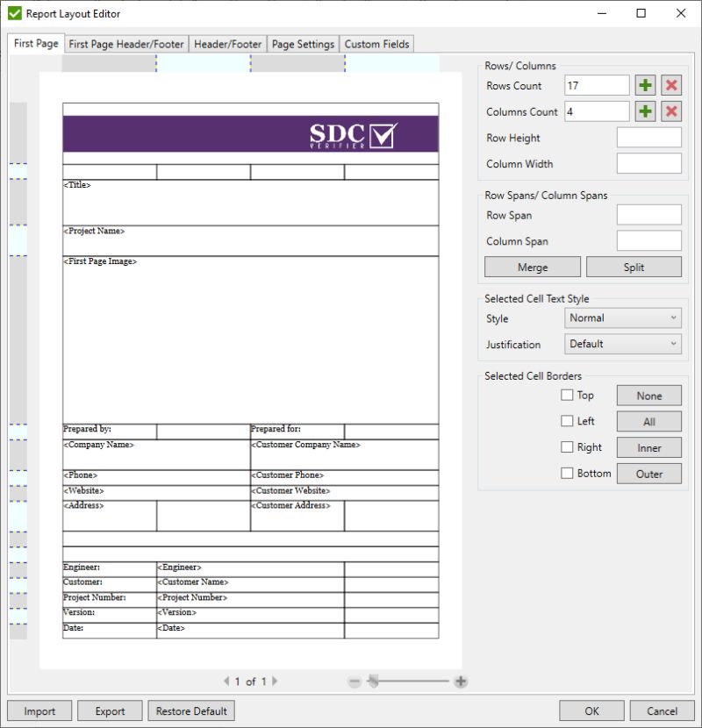The image size is (702, 728).
Task: Enable the Left border checkbox
Action: pyautogui.click(x=567, y=421)
